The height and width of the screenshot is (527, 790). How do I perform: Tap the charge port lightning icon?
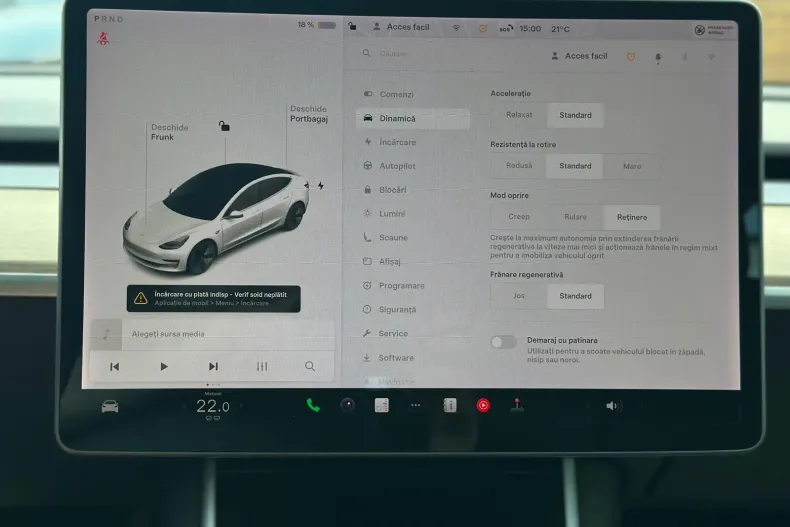pyautogui.click(x=321, y=185)
